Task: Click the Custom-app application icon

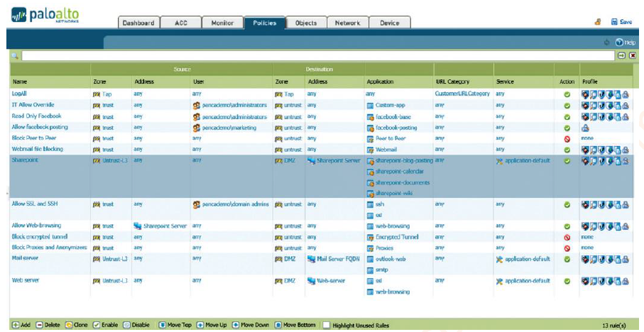Action: click(370, 106)
